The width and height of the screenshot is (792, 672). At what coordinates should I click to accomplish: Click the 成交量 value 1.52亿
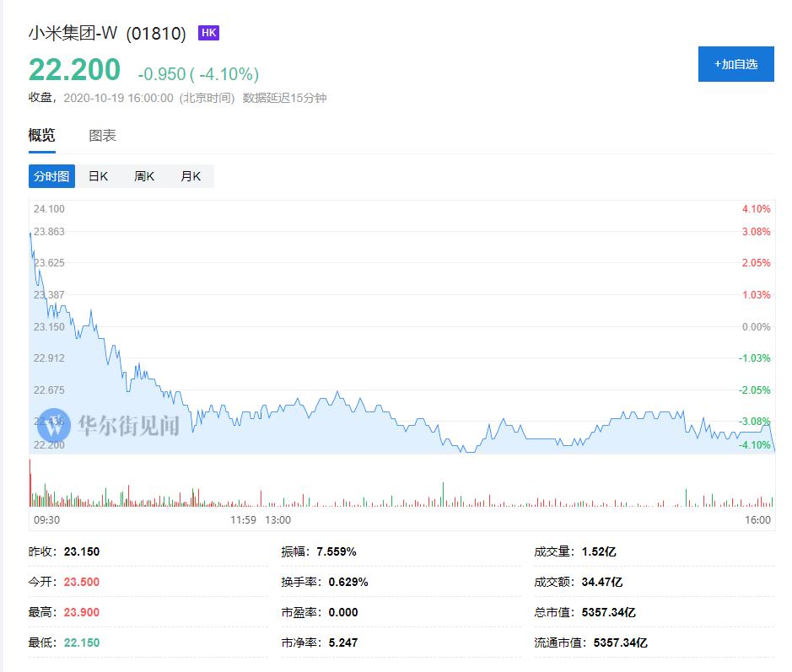[x=599, y=552]
